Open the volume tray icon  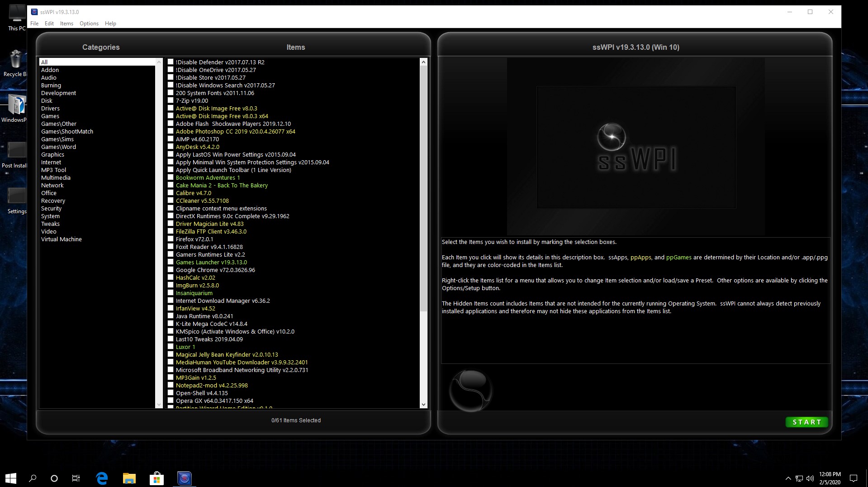810,478
